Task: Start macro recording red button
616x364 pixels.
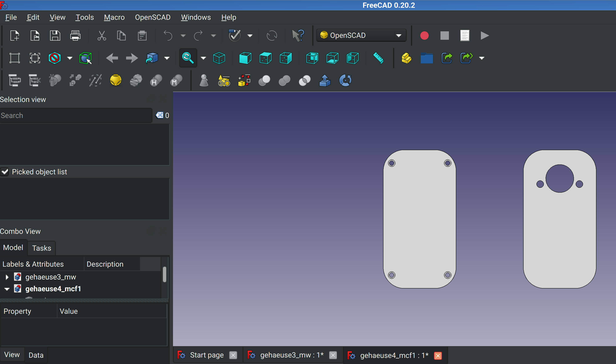Action: coord(424,36)
